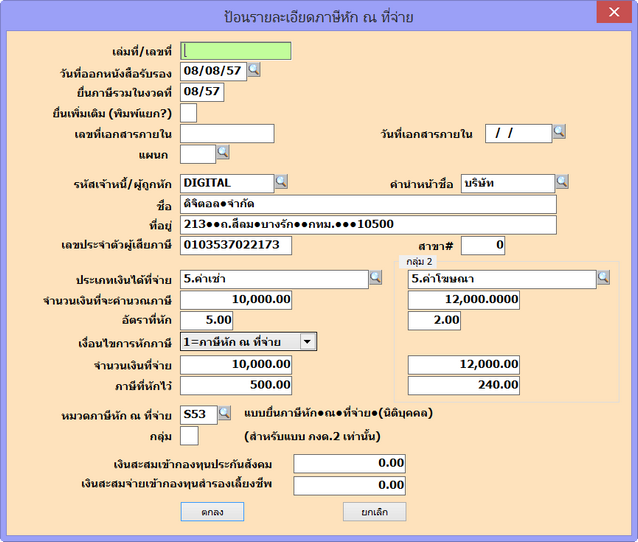Click lookup icon next to วันที่เอกสารภายใน
Viewport: 638px width, 542px height.
559,132
